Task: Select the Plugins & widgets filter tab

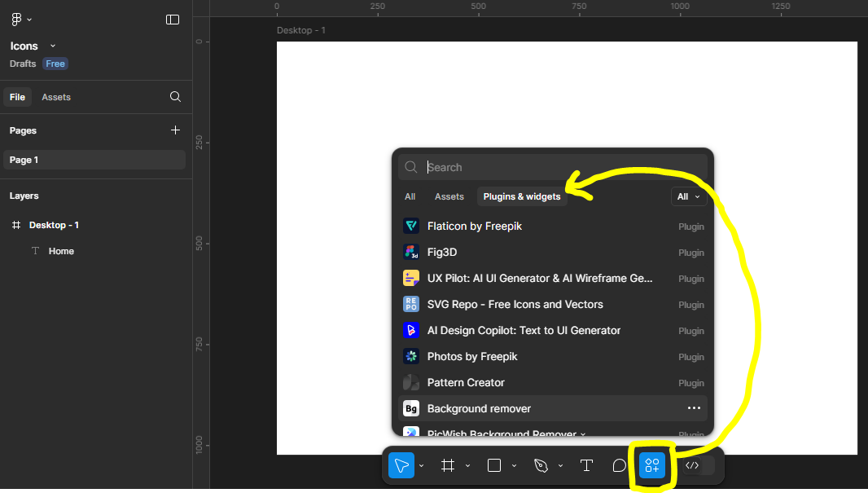Action: (521, 196)
